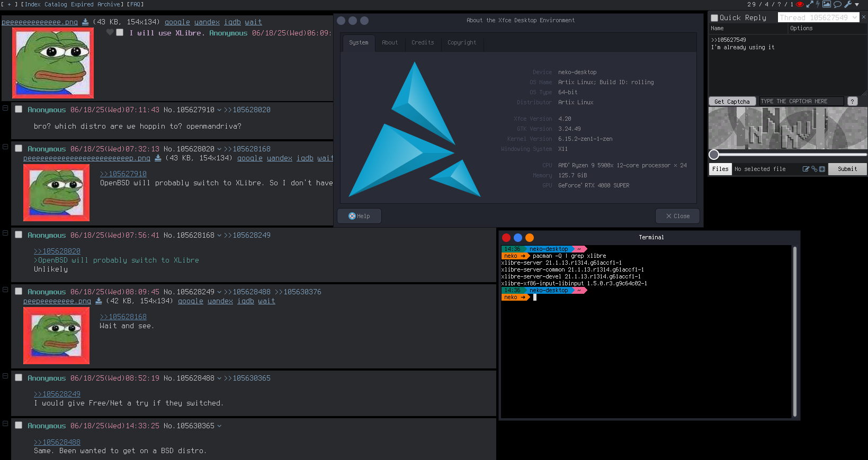Click the captcha help question mark button
The width and height of the screenshot is (868, 460).
click(x=852, y=101)
